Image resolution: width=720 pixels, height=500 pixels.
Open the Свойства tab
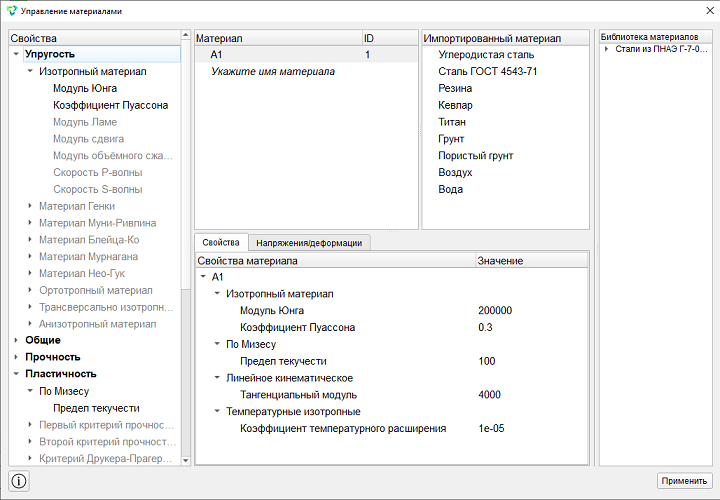[x=221, y=242]
